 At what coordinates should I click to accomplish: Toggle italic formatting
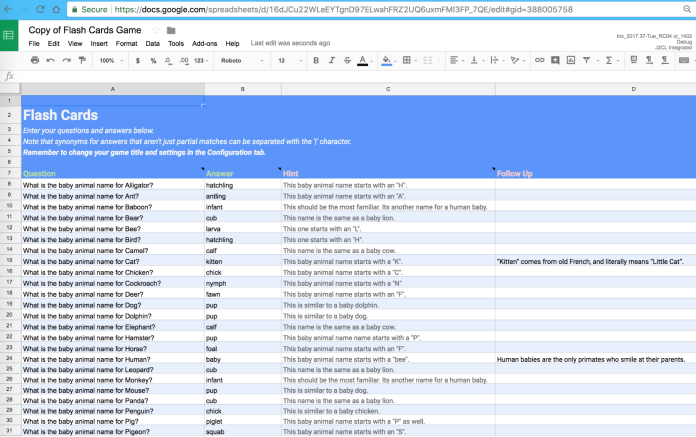point(331,60)
